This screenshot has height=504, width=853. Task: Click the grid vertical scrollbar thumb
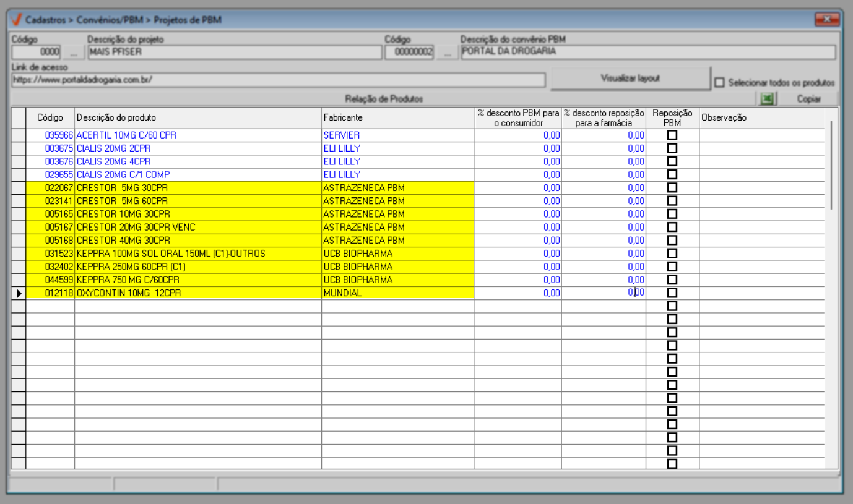pyautogui.click(x=831, y=164)
